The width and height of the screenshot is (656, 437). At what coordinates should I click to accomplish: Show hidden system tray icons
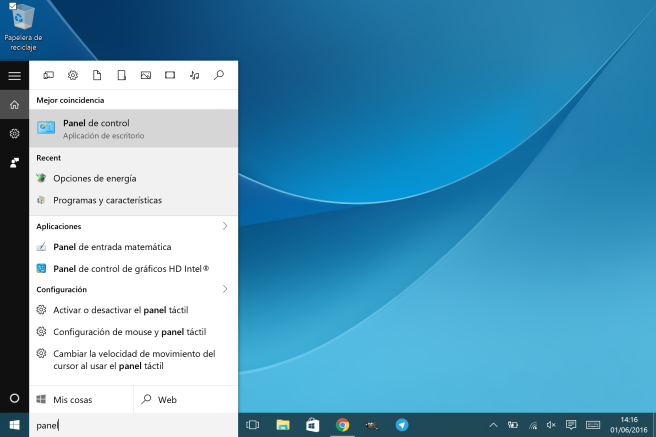(493, 425)
